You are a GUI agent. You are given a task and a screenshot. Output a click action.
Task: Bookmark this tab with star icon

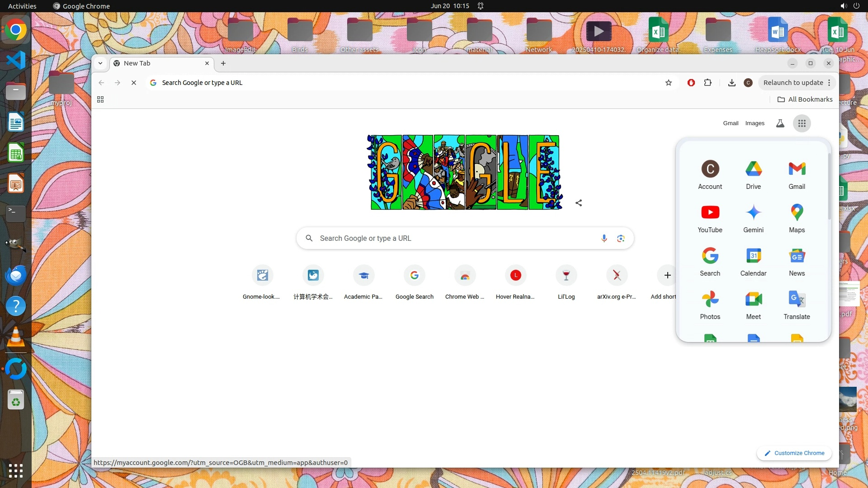[x=669, y=83]
